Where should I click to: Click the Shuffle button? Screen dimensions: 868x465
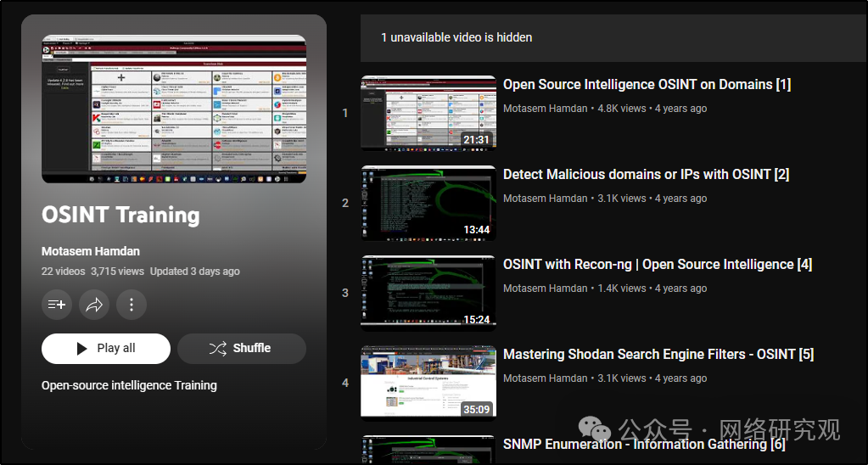pyautogui.click(x=241, y=348)
